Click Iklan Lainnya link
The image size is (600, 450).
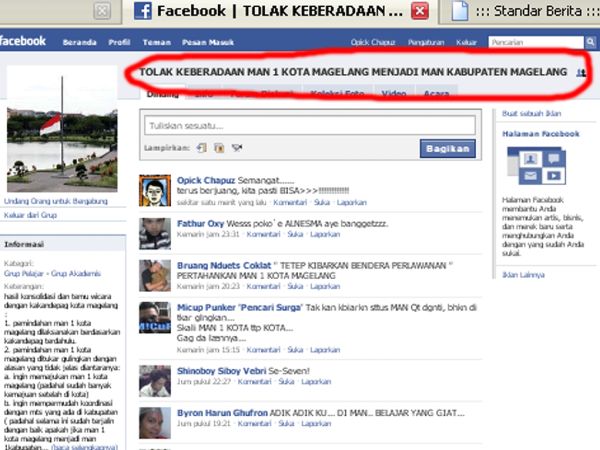[523, 275]
